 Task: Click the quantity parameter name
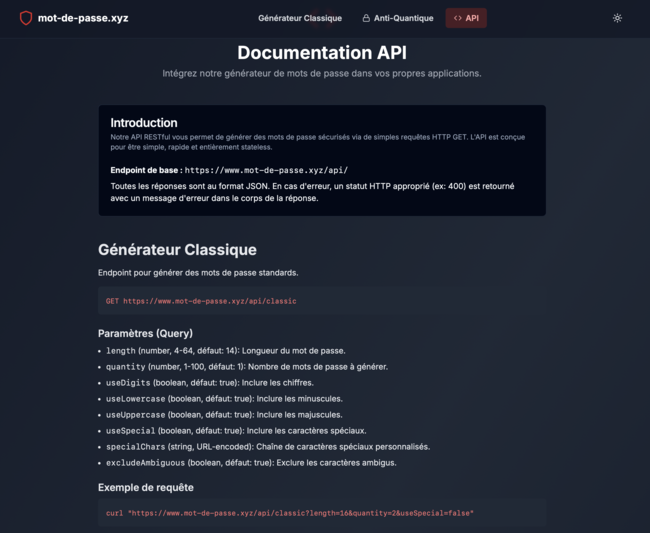coord(124,367)
